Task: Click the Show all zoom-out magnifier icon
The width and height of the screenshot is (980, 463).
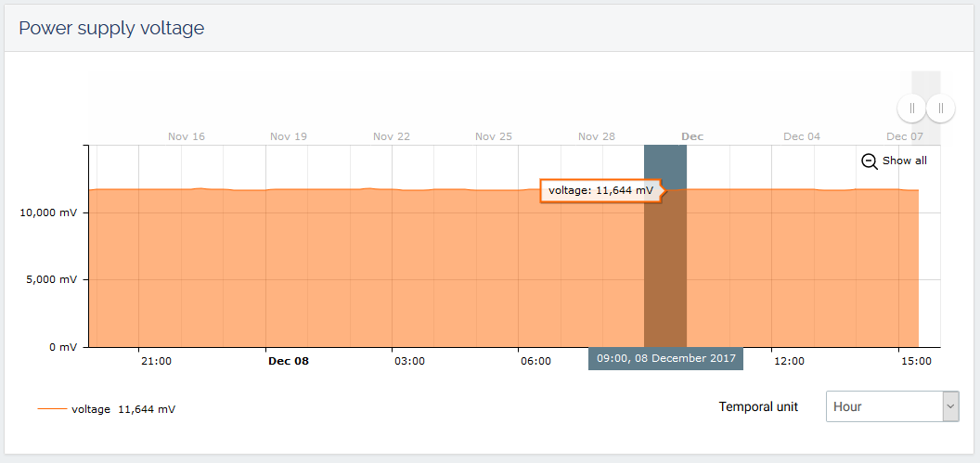Action: (x=870, y=161)
